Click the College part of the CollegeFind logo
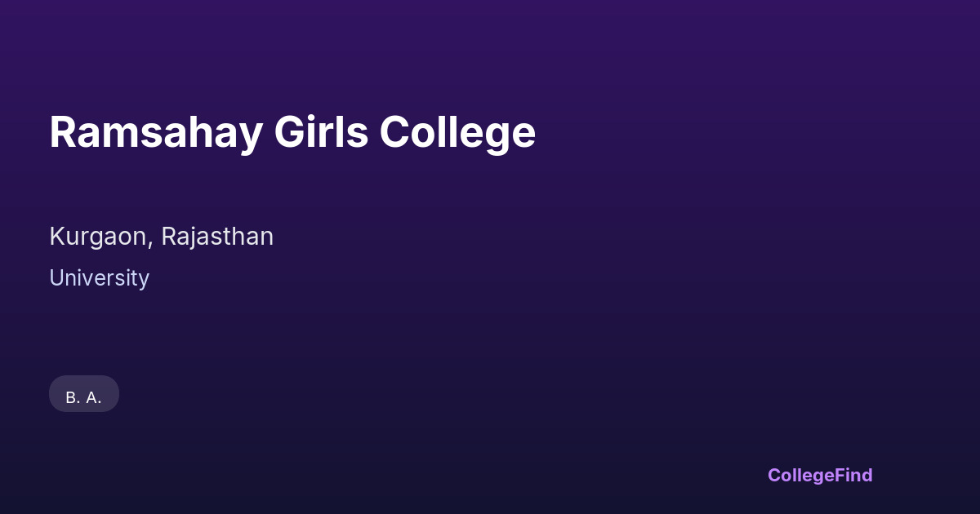 (801, 475)
